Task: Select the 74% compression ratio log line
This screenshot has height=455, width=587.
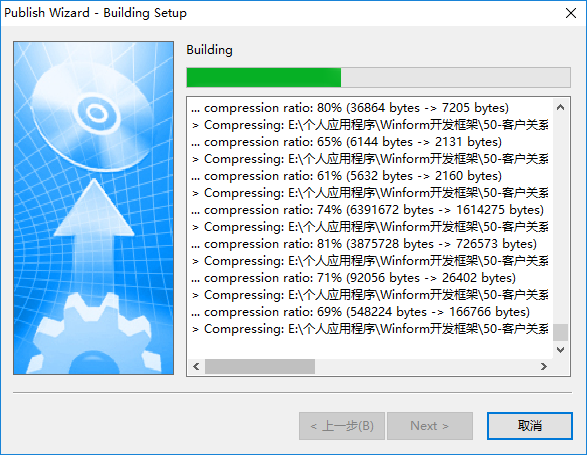Action: point(367,210)
